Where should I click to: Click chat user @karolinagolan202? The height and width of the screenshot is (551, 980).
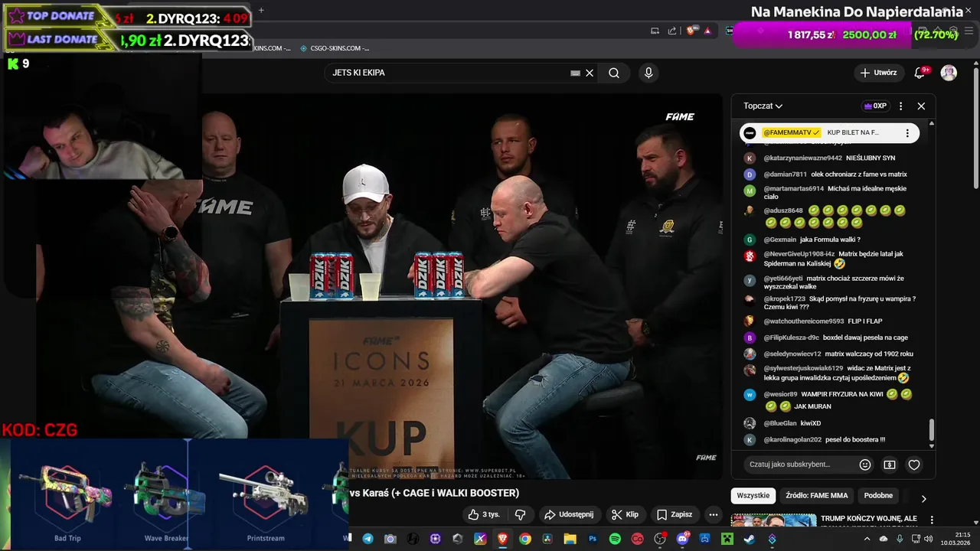pos(792,440)
